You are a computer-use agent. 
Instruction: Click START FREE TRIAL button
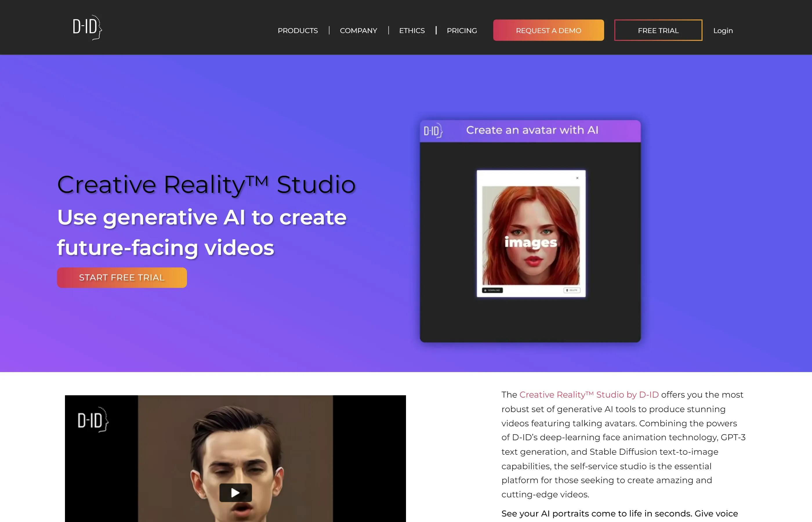point(122,278)
